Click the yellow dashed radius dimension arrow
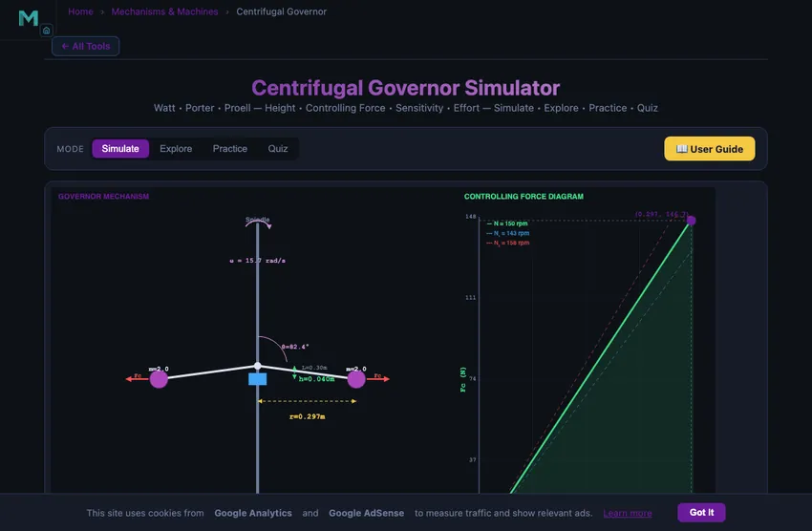This screenshot has height=531, width=812. pos(307,401)
